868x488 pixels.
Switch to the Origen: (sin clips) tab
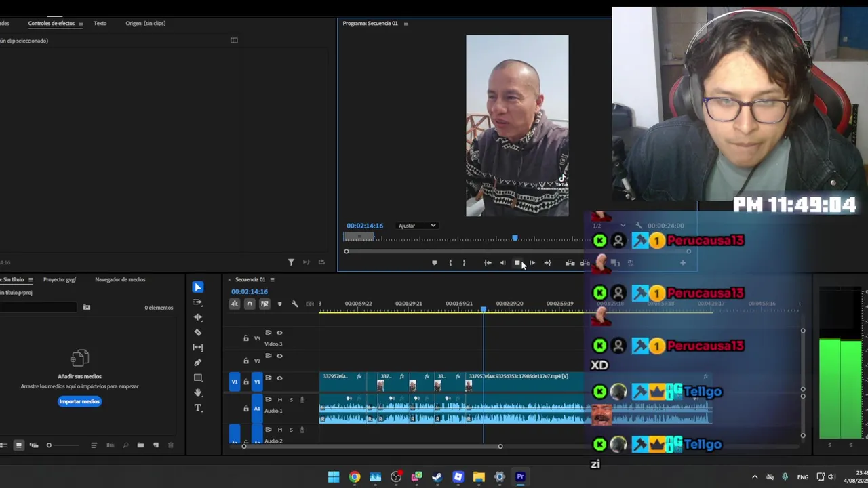click(145, 24)
